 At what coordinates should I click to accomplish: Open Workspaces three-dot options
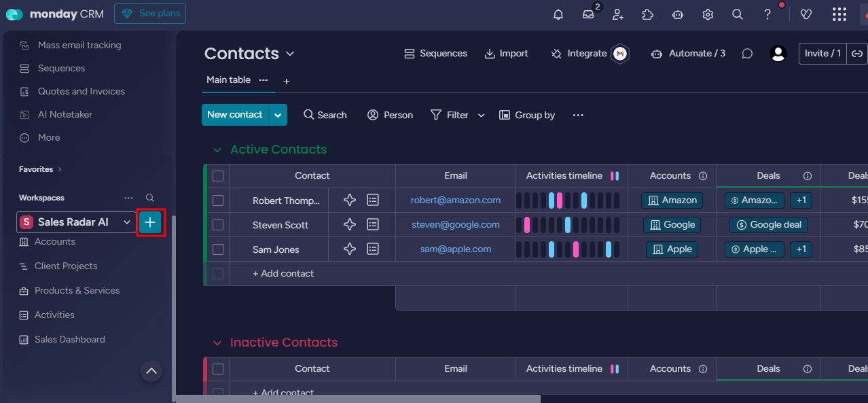tap(128, 198)
